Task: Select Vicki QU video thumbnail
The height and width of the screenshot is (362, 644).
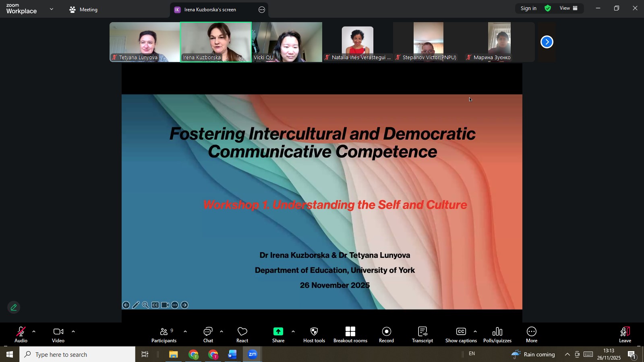Action: tap(287, 42)
